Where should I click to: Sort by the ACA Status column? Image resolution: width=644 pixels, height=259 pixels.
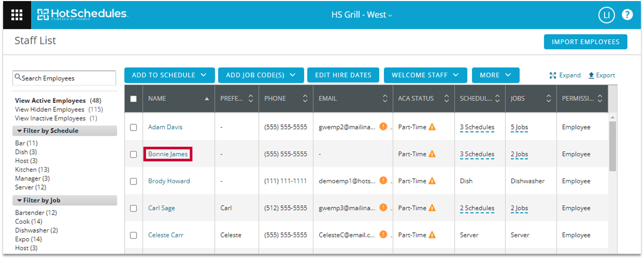(423, 98)
